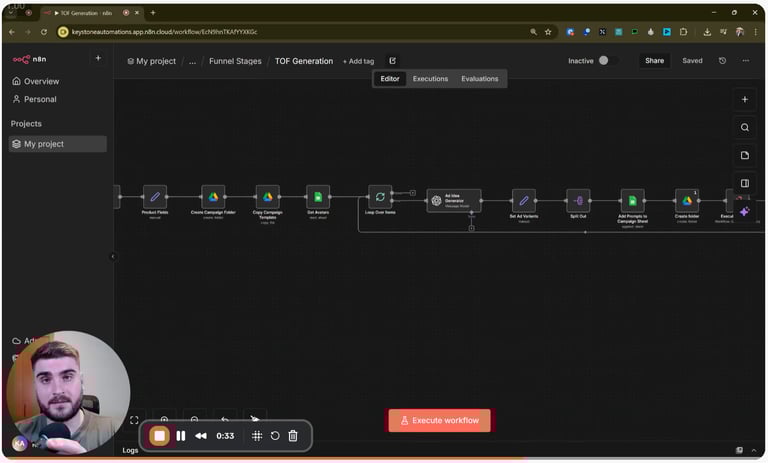
Task: Select the Create folder Drive node
Action: [687, 201]
